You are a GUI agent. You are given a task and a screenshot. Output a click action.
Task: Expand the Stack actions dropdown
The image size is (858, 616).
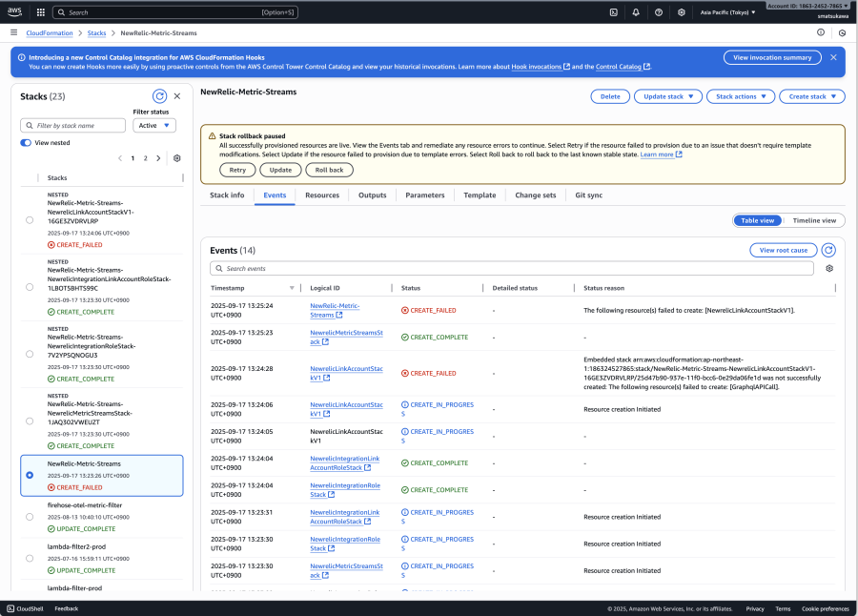(x=741, y=96)
